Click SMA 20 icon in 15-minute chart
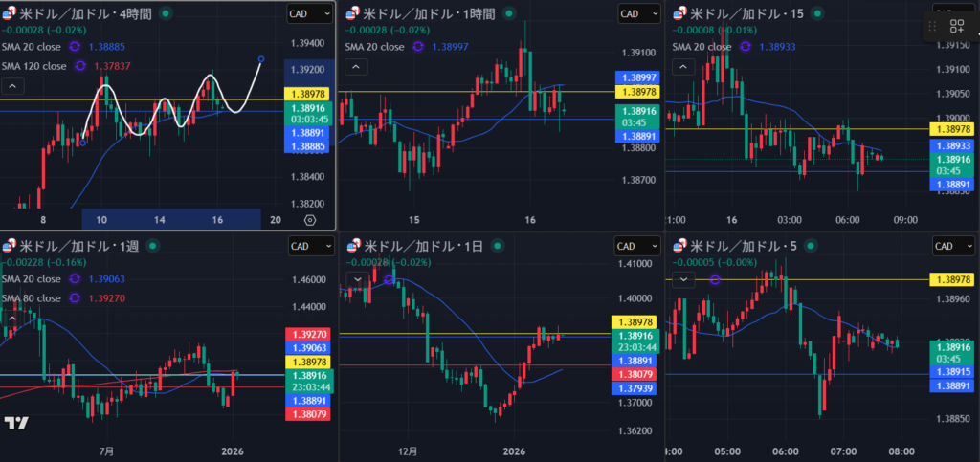Image resolution: width=980 pixels, height=462 pixels. coord(747,46)
